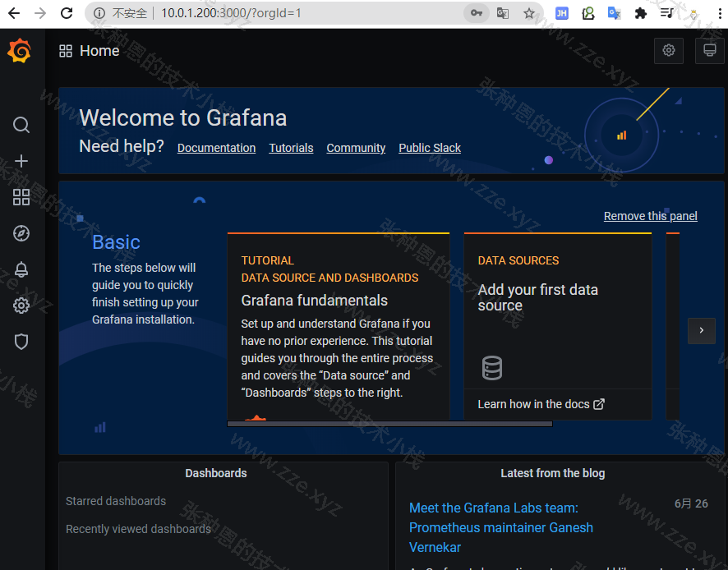Click the browser forward arrow
The width and height of the screenshot is (728, 570).
40,13
